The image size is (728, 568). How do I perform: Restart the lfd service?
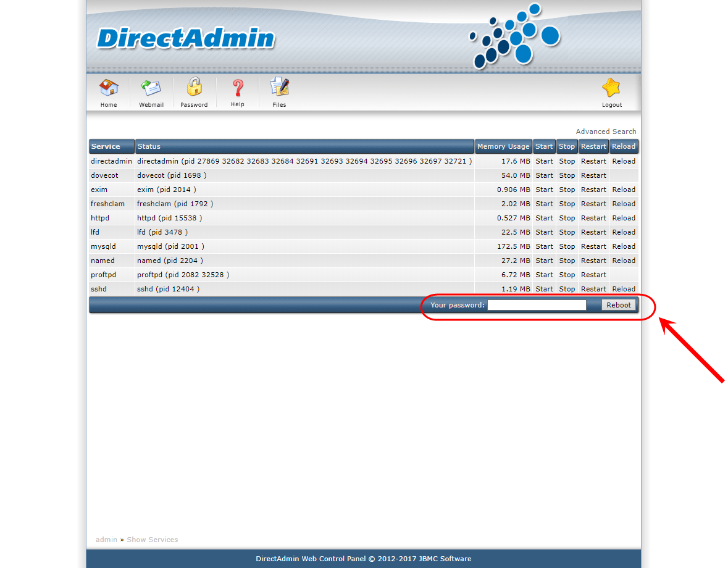pyautogui.click(x=593, y=232)
